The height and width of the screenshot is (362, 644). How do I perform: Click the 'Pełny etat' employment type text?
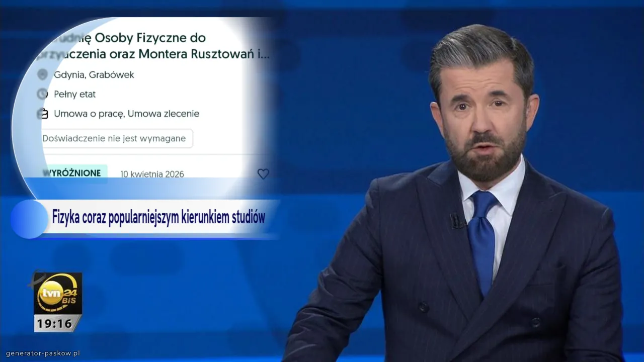click(x=74, y=94)
